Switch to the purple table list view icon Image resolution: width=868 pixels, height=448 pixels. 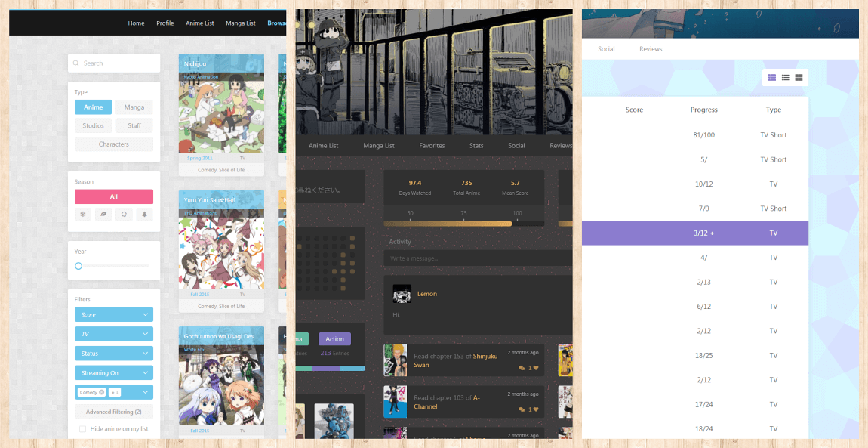[x=772, y=78]
